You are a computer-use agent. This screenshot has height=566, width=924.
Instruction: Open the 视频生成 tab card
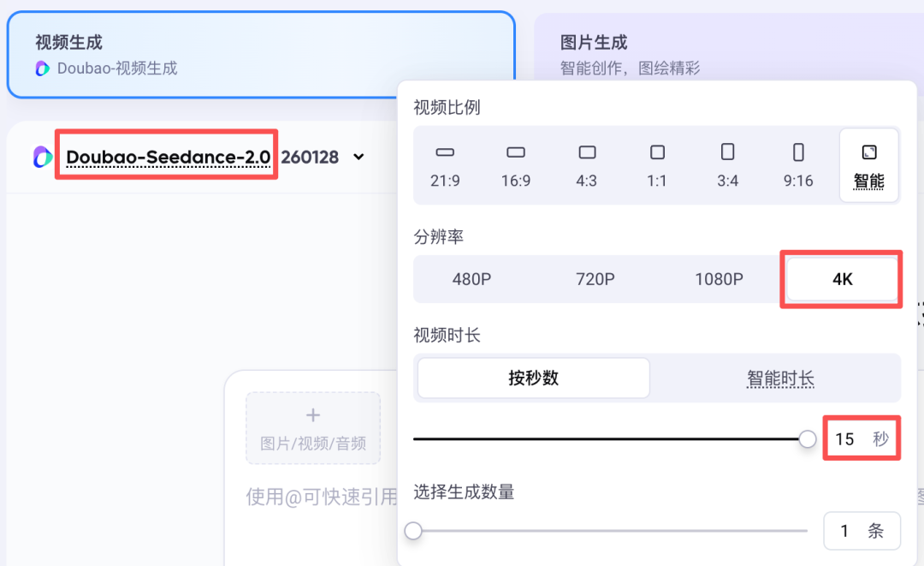261,55
